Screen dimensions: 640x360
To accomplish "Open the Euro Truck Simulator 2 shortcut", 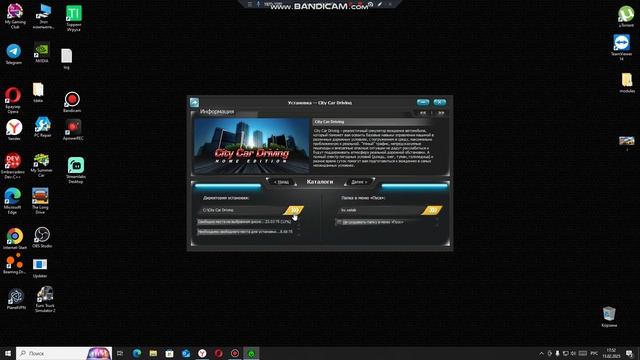I will pos(45,299).
